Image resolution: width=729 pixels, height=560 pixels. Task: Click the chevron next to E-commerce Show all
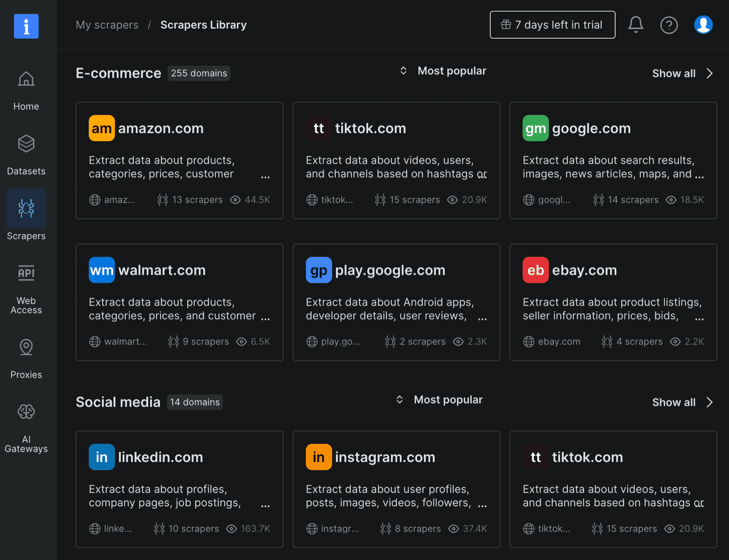coord(709,73)
